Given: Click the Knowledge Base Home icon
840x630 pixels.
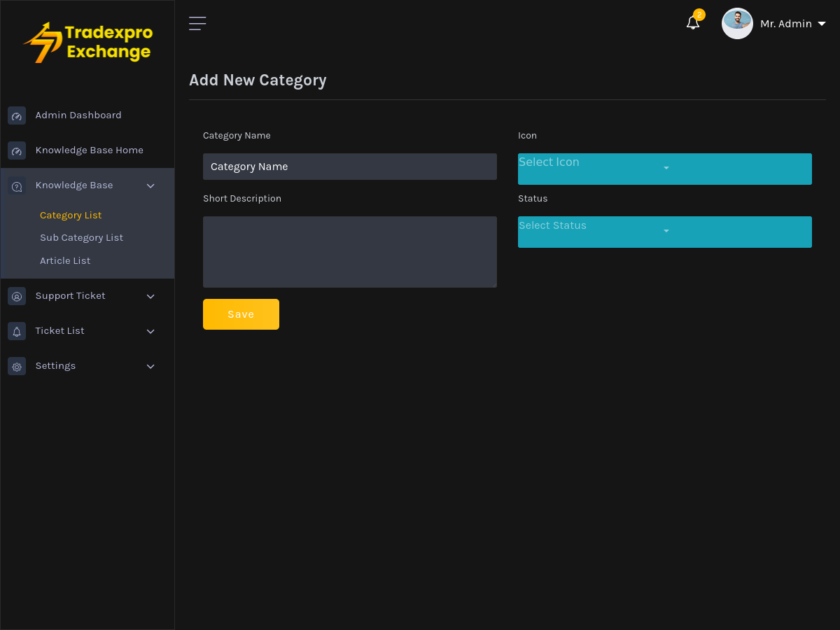Looking at the screenshot, I should [x=16, y=150].
